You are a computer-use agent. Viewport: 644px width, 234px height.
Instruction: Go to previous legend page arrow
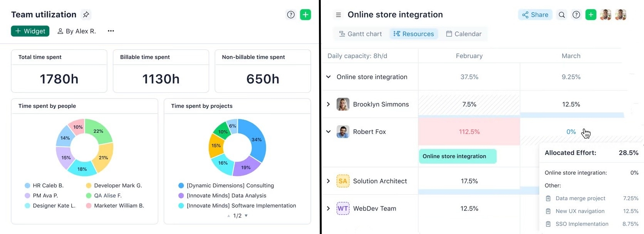pyautogui.click(x=229, y=216)
